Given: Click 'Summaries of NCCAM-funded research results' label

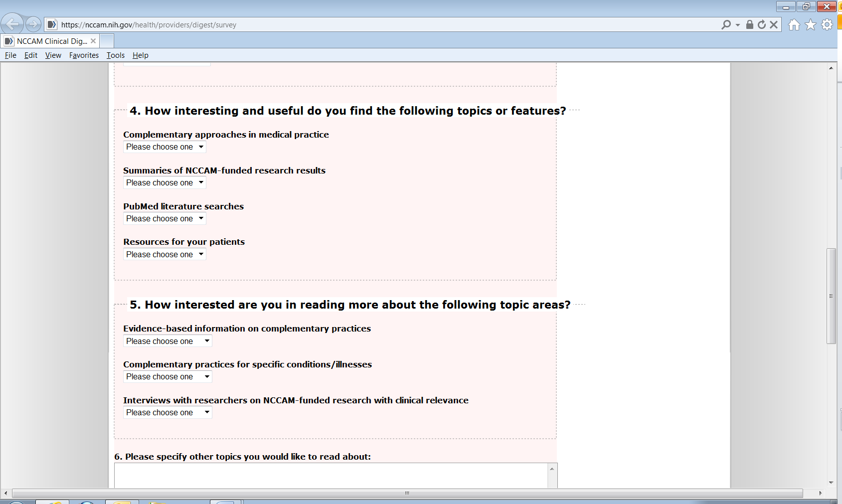Looking at the screenshot, I should coord(224,170).
